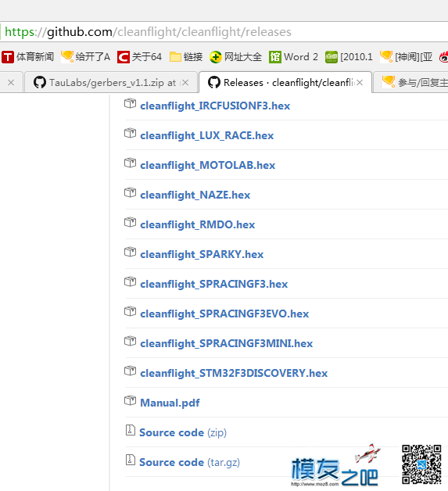448x491 pixels.
Task: Open the Word 2 bookmark
Action: click(x=293, y=57)
